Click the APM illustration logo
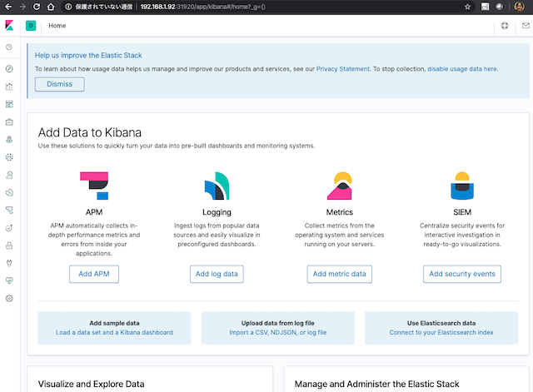This screenshot has width=533, height=392. click(94, 186)
